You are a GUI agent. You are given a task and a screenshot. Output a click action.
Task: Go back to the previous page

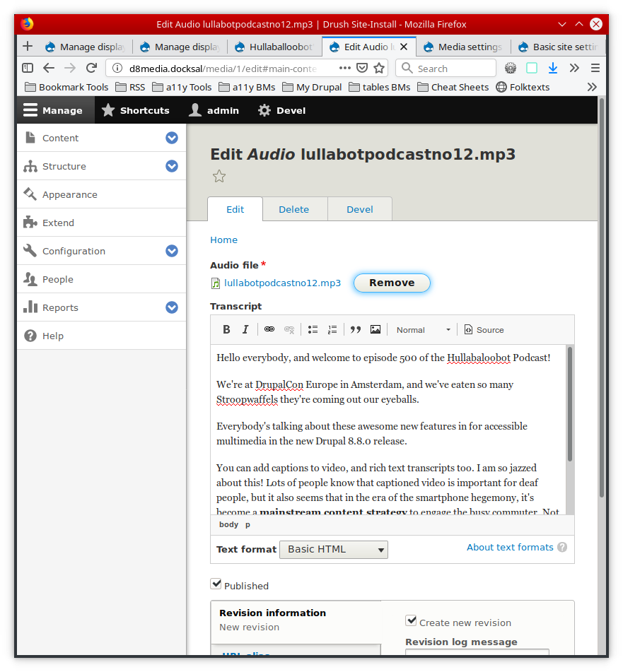[x=49, y=68]
